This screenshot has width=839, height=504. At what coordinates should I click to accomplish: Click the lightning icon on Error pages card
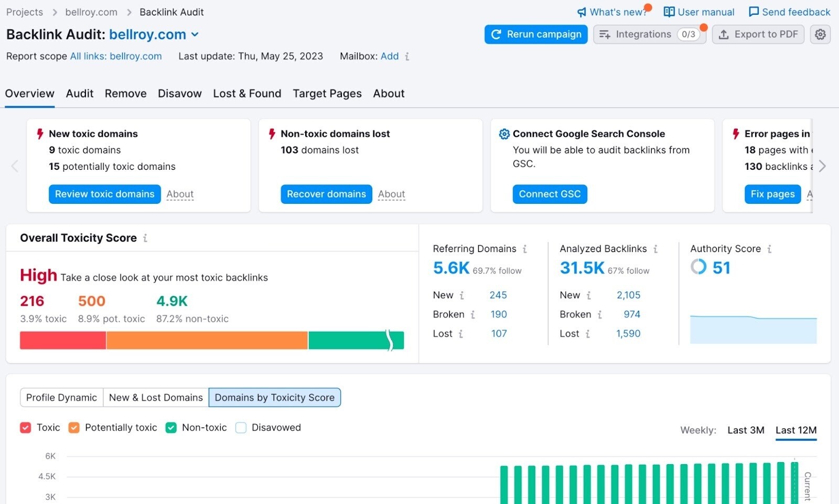click(736, 134)
